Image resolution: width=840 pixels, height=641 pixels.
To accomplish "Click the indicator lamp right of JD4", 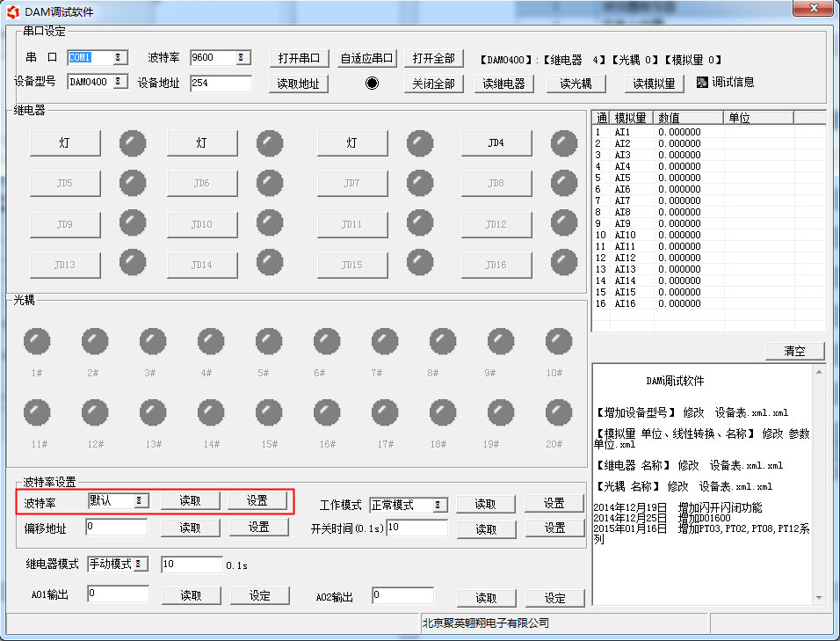I will [564, 142].
